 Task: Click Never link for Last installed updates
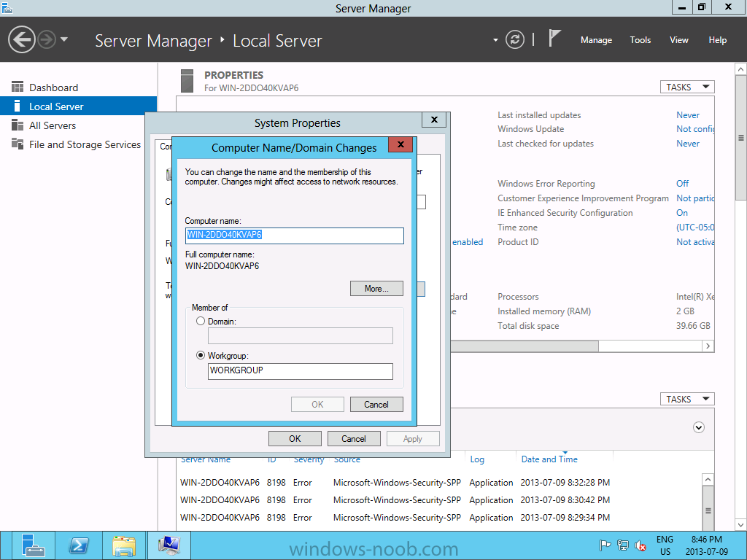click(687, 114)
